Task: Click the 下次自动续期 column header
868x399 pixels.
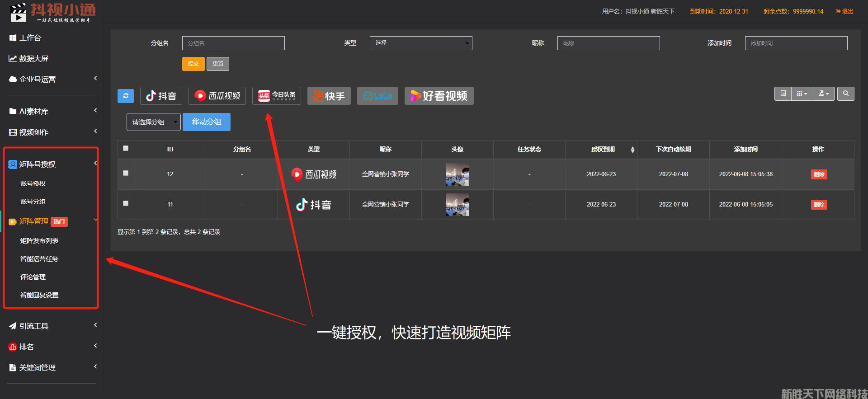Action: (674, 150)
